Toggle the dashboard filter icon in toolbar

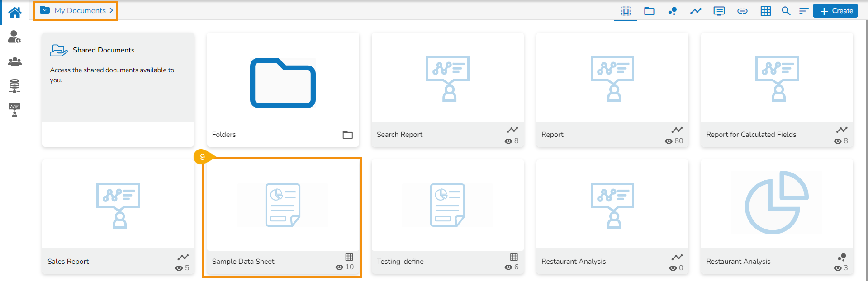point(719,11)
